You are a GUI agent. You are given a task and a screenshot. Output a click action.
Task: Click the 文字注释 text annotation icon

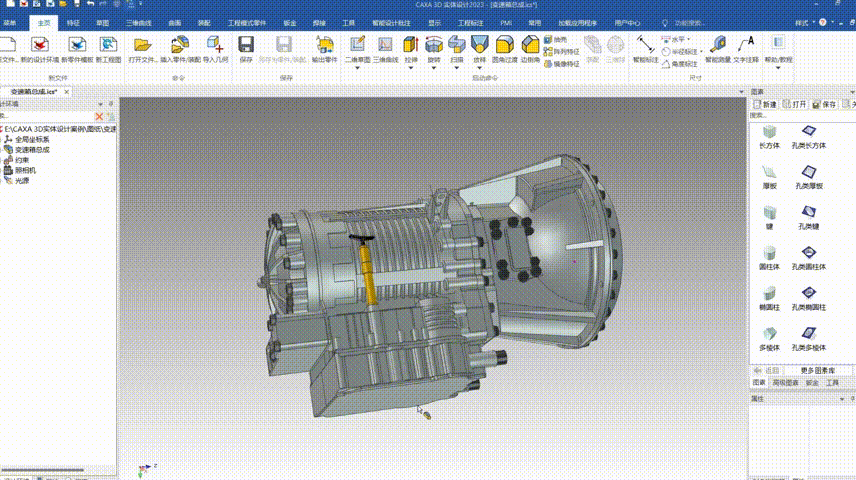(744, 44)
